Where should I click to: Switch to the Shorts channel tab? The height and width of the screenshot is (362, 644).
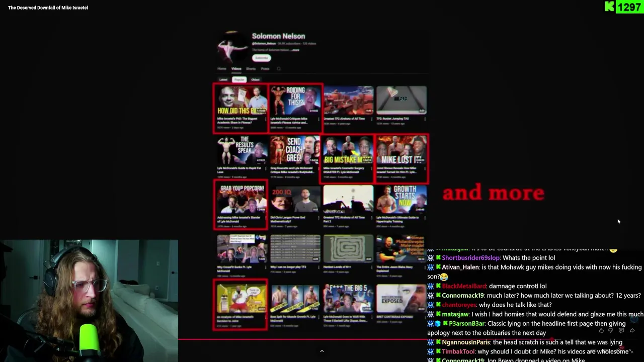tap(251, 69)
